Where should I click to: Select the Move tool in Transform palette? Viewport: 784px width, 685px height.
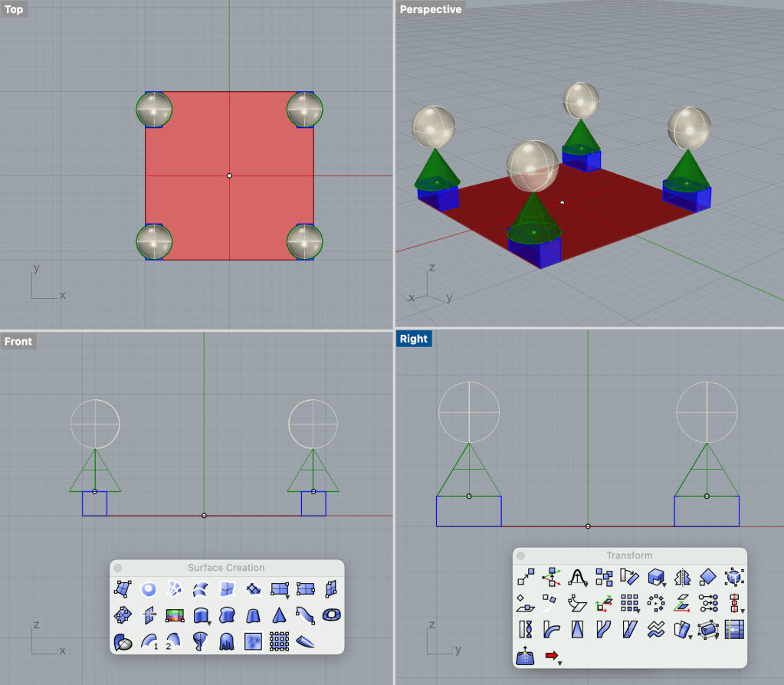525,577
